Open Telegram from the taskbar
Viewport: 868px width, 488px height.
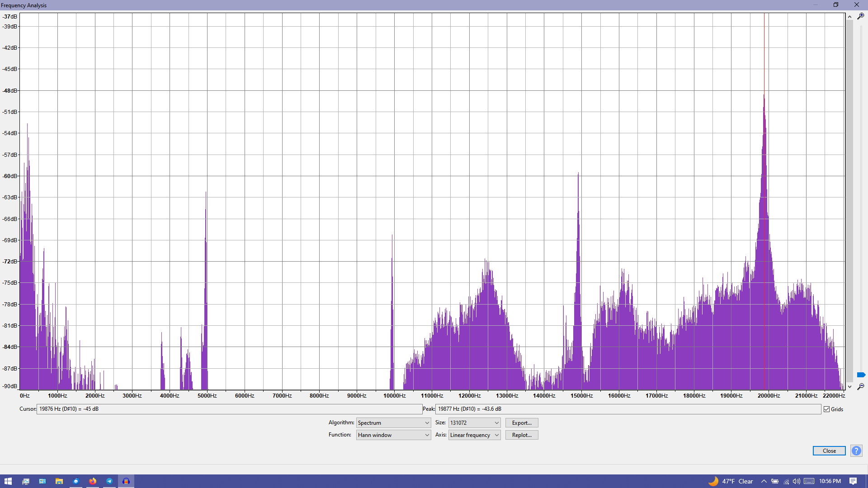109,481
